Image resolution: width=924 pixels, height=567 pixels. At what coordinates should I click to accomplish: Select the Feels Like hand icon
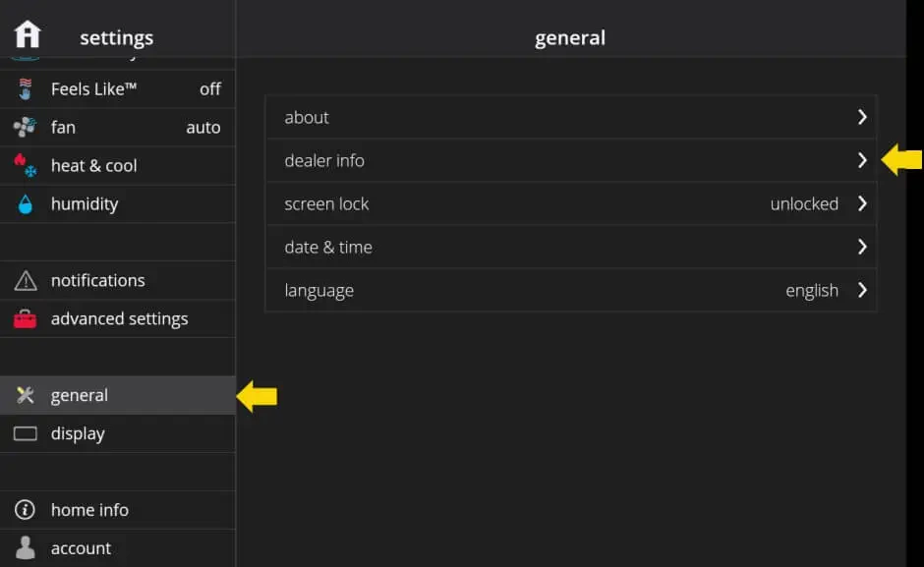tap(26, 89)
